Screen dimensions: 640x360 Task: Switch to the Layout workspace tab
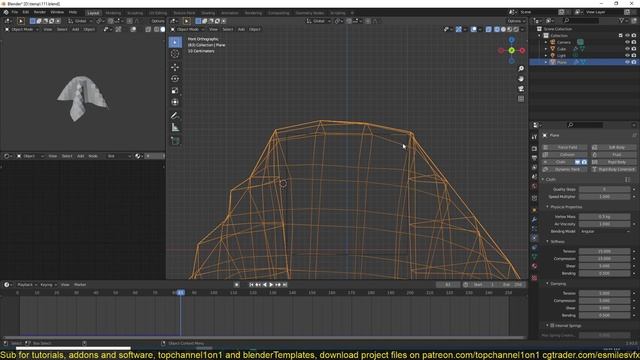click(x=93, y=13)
